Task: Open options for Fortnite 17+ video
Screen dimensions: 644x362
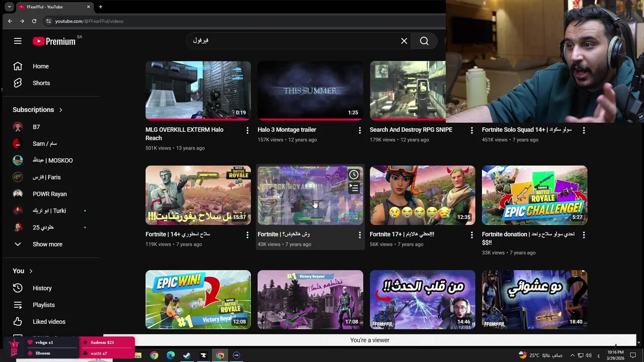Action: [x=471, y=235]
